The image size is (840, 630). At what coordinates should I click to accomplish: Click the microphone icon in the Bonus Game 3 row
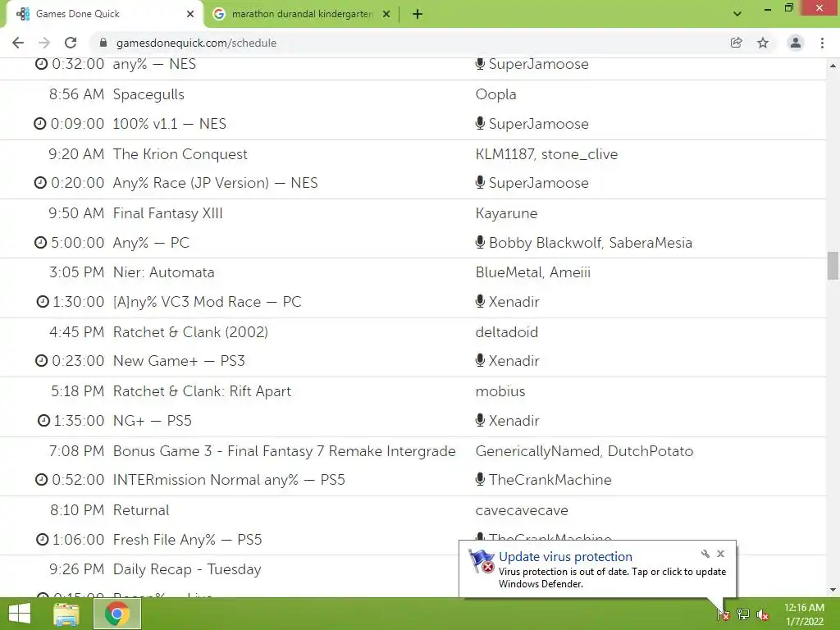click(480, 480)
